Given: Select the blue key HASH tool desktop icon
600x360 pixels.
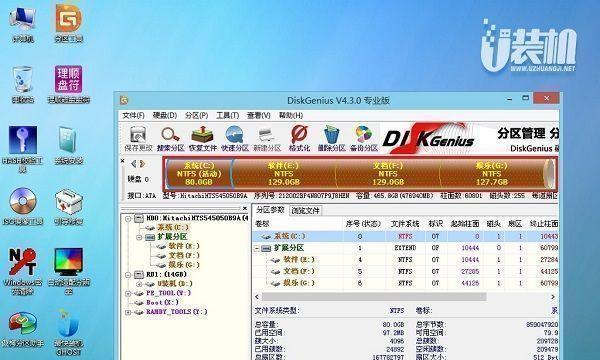Looking at the screenshot, I should [23, 149].
